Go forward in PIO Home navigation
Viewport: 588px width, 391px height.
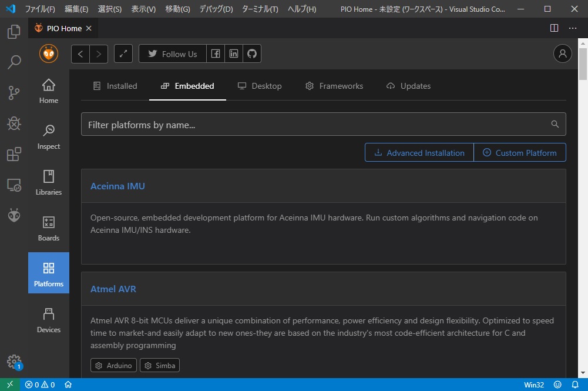[x=99, y=54]
